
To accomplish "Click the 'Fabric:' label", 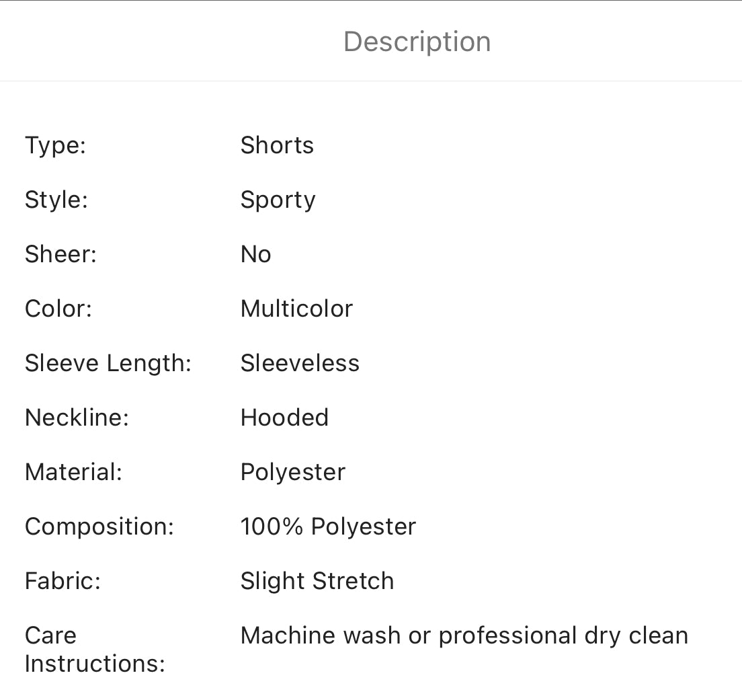I will tap(63, 581).
